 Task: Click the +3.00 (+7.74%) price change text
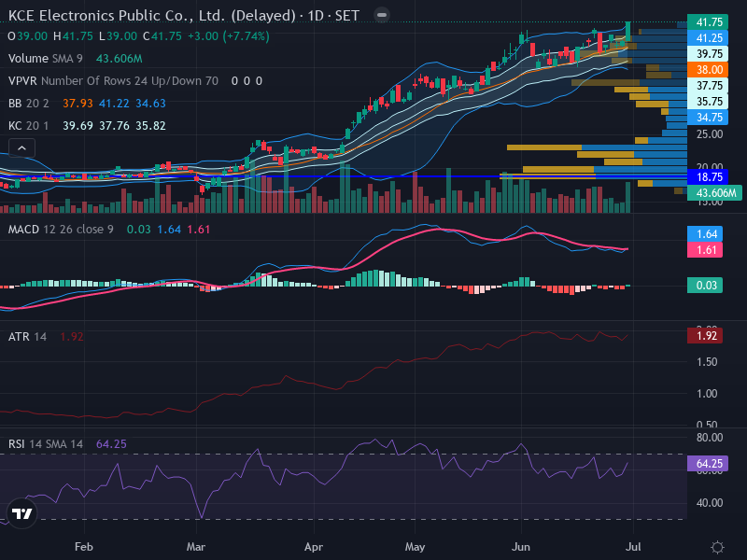tap(228, 36)
